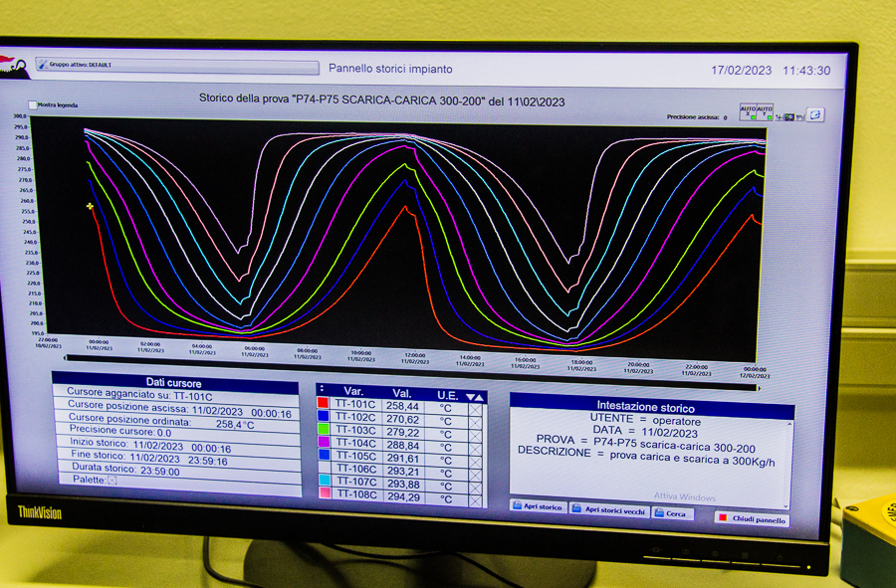Click the Dati cursore panel header
The height and width of the screenshot is (588, 896).
[x=175, y=382]
